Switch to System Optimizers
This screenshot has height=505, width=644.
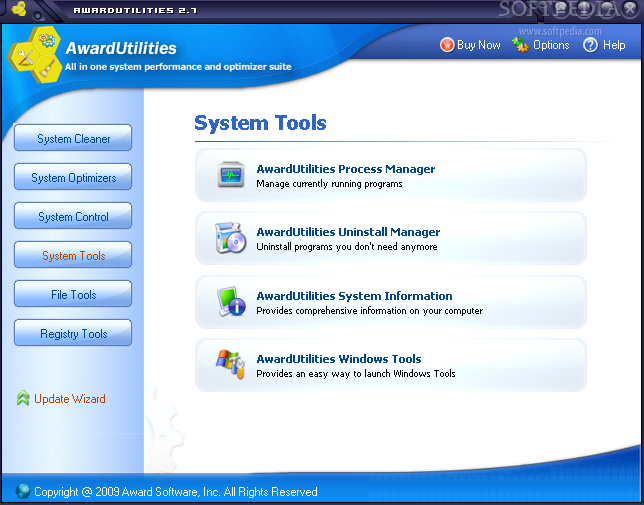coord(73,177)
